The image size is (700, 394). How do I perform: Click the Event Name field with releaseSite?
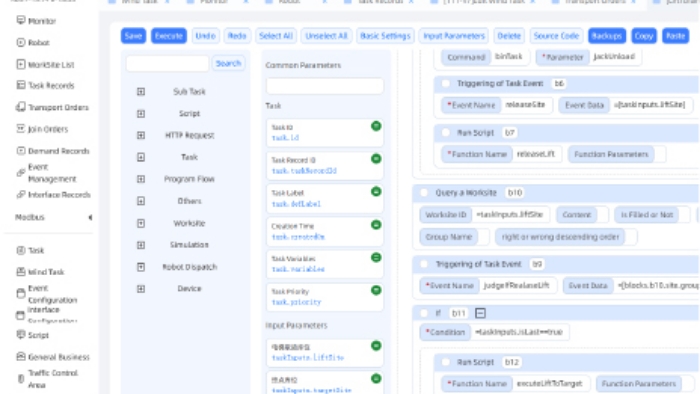tap(526, 105)
